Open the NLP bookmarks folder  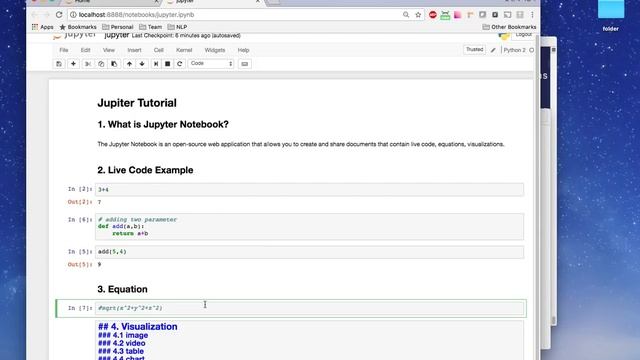tap(177, 27)
